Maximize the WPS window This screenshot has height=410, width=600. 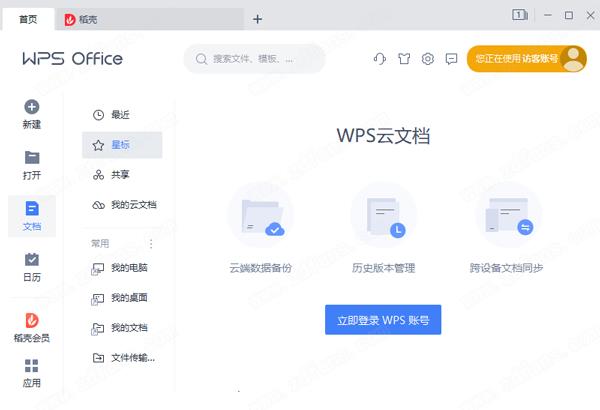[569, 15]
